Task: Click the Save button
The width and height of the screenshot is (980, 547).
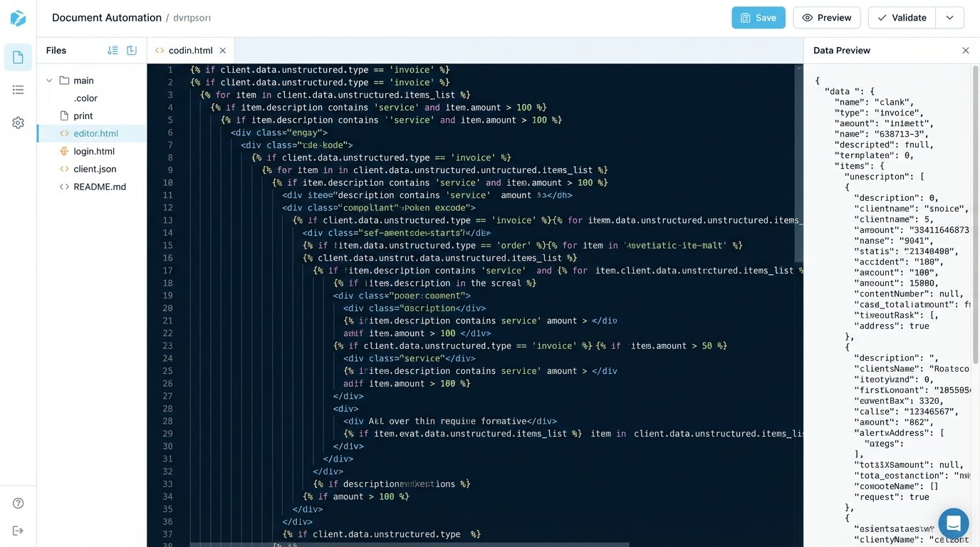Action: pyautogui.click(x=759, y=18)
